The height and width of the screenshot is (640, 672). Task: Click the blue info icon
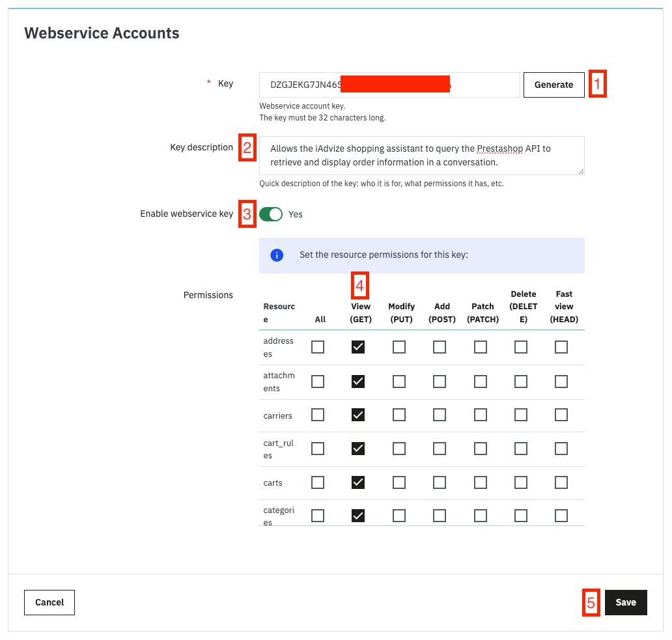point(277,255)
